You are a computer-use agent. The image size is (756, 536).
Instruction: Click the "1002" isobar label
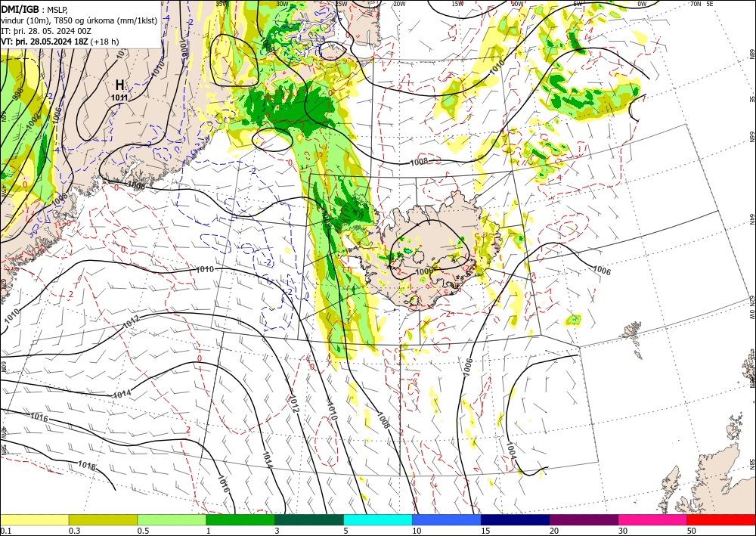[33, 121]
